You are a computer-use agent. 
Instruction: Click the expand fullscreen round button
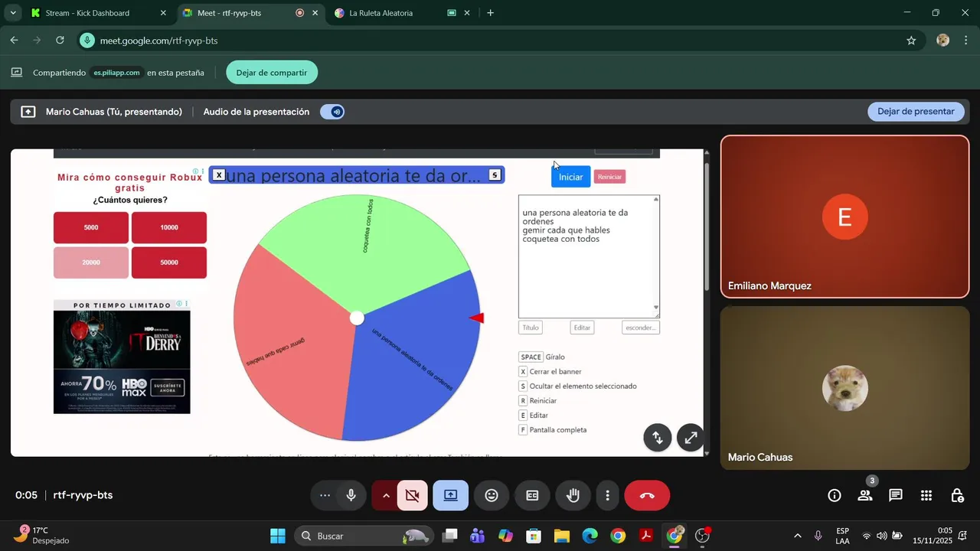point(691,438)
